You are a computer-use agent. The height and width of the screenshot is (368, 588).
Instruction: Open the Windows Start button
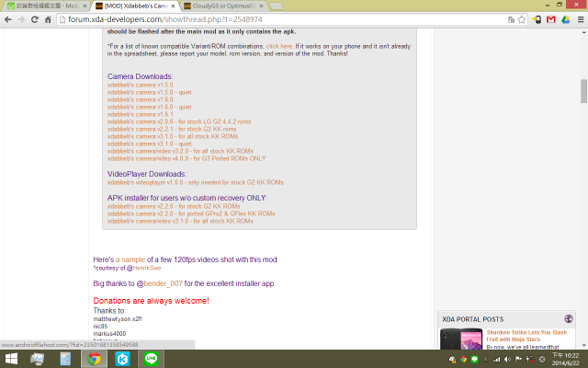point(11,359)
